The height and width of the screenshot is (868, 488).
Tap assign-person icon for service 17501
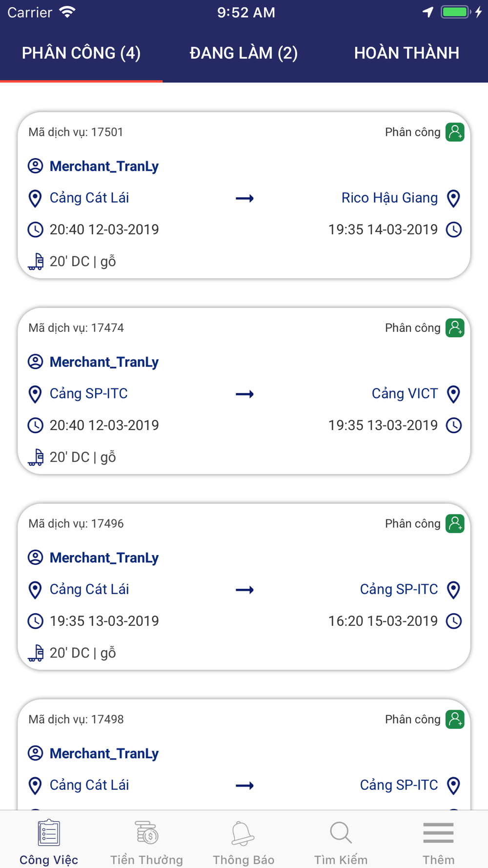454,132
